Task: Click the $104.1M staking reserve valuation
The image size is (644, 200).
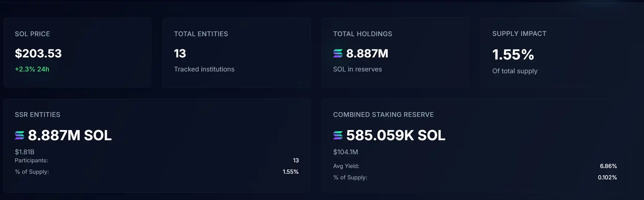Action: pyautogui.click(x=345, y=152)
